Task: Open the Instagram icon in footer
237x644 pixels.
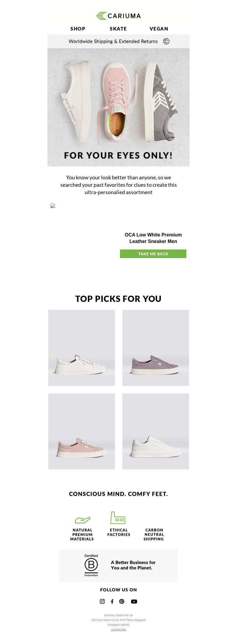Action: click(x=102, y=601)
